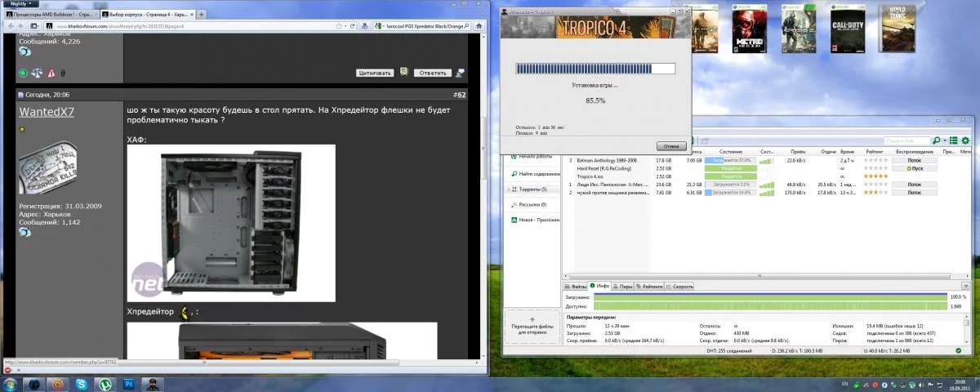This screenshot has width=980, height=392.
Task: Open Photoshop from the taskbar
Action: tap(129, 384)
